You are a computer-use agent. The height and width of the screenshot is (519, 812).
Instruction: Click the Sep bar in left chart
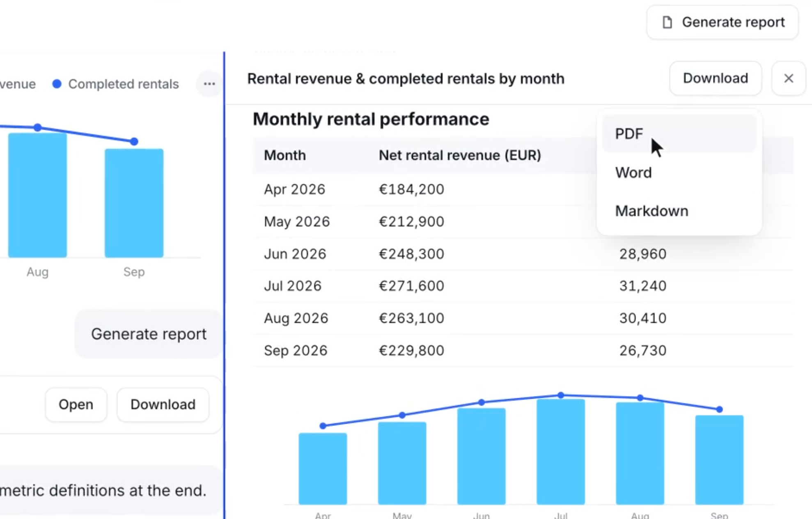[134, 203]
